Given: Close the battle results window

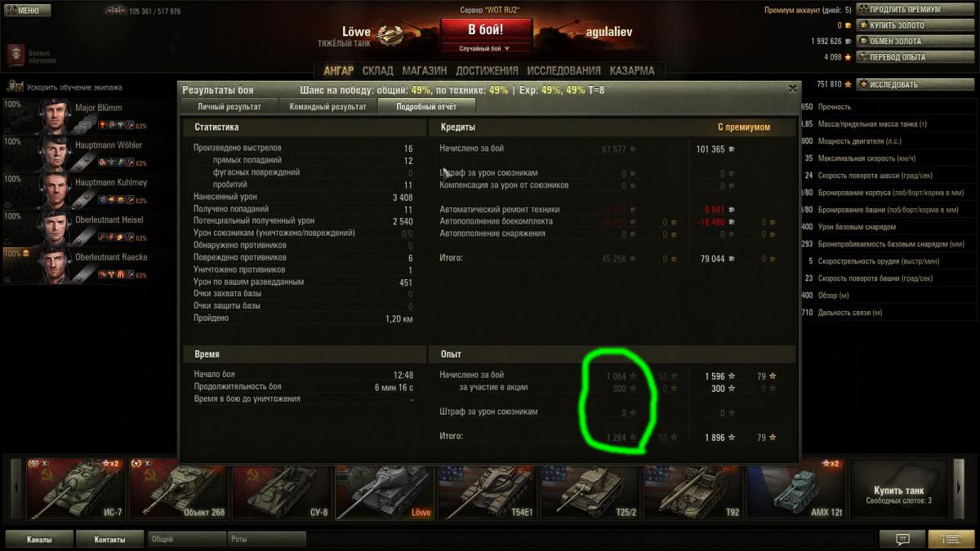Looking at the screenshot, I should pyautogui.click(x=792, y=89).
